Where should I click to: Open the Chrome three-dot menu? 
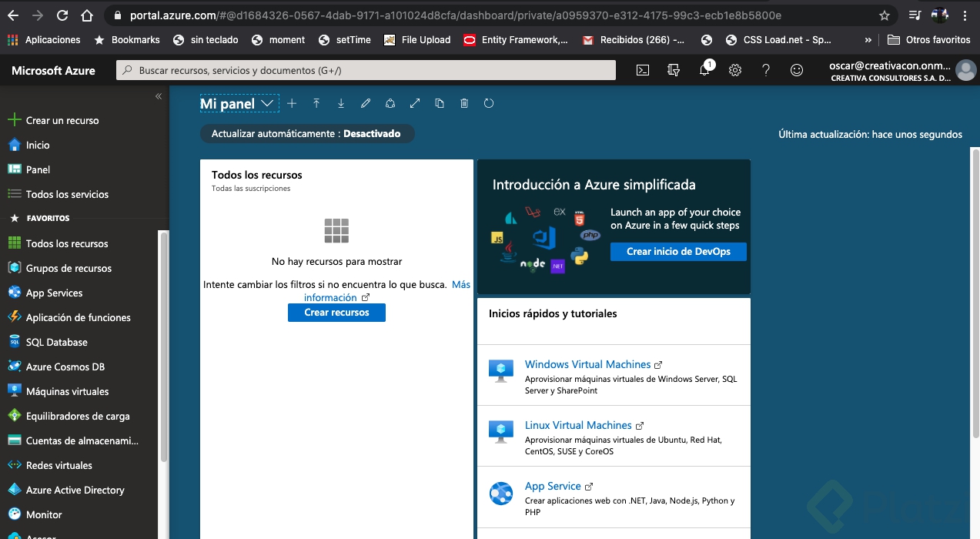pyautogui.click(x=965, y=15)
